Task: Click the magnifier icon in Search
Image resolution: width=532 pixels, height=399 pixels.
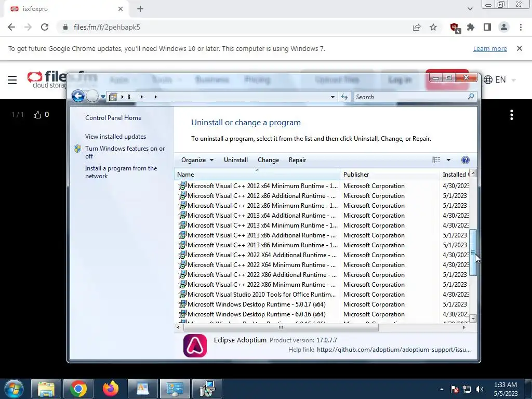Action: pyautogui.click(x=471, y=97)
